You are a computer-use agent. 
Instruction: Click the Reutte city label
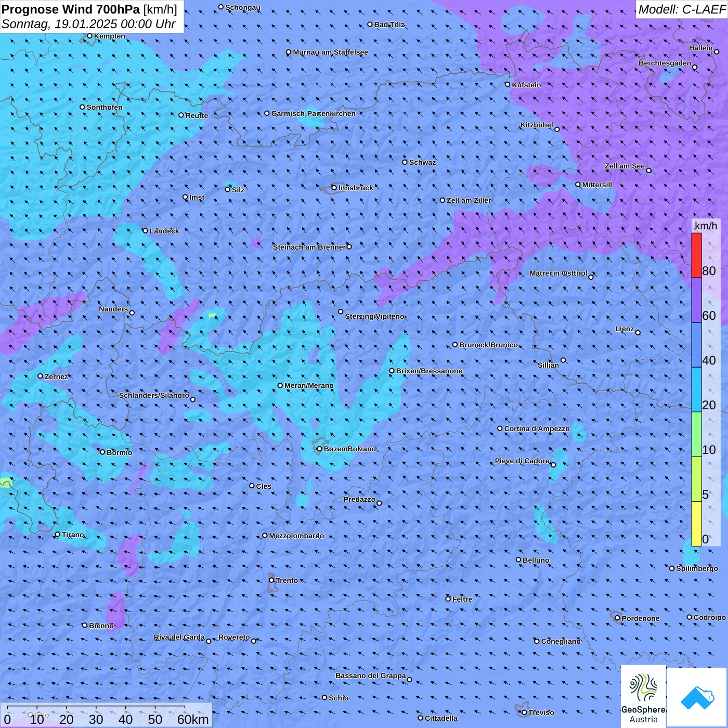tap(197, 115)
